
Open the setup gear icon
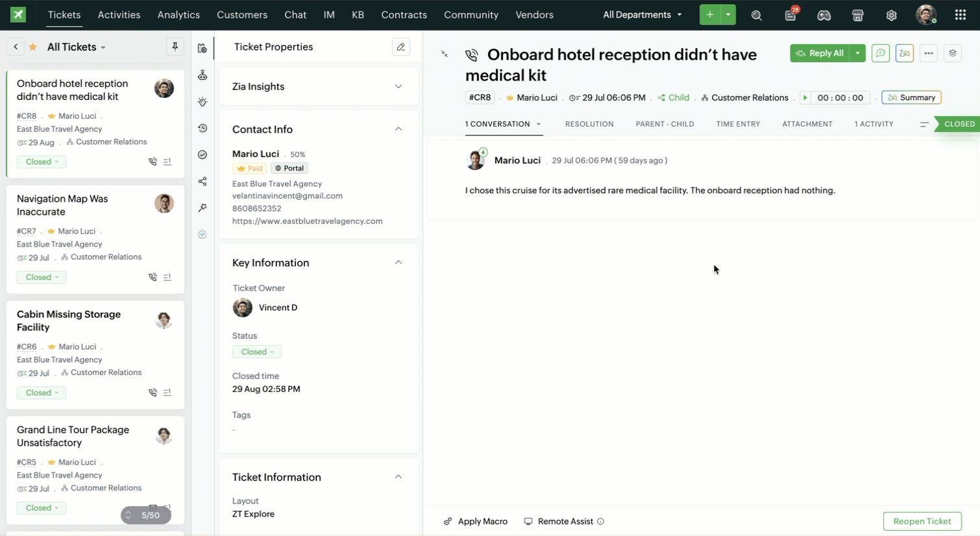(891, 15)
